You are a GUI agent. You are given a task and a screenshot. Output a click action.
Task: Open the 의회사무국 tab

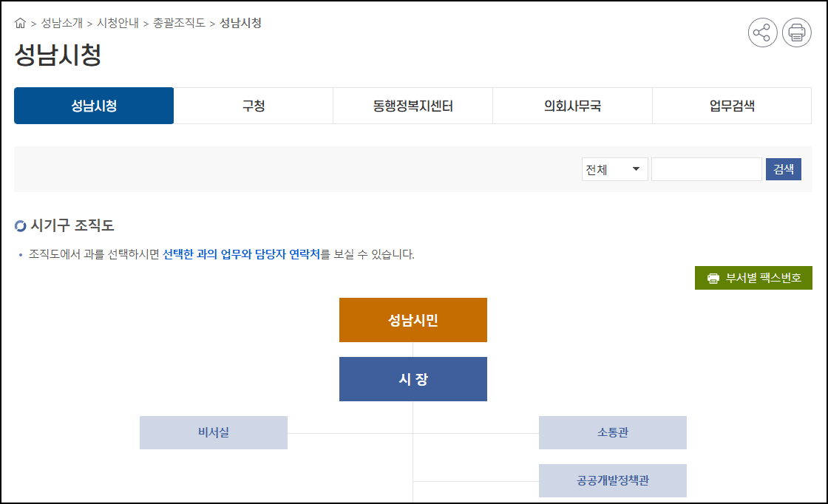[x=572, y=106]
